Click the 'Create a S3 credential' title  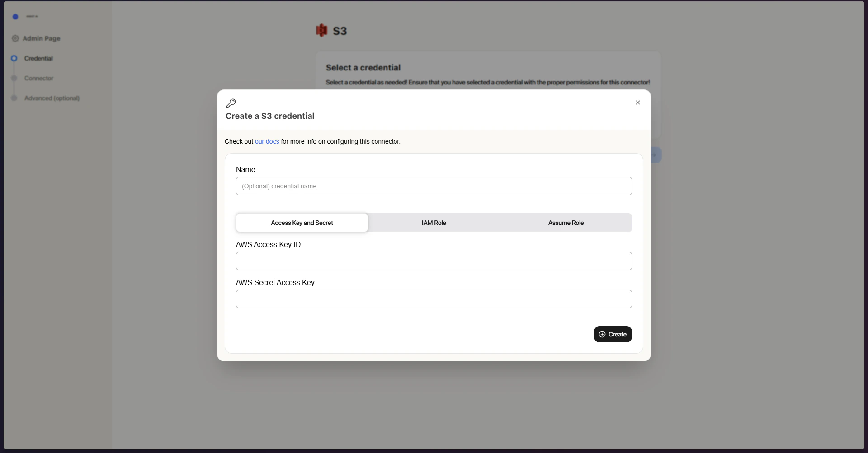coord(270,116)
